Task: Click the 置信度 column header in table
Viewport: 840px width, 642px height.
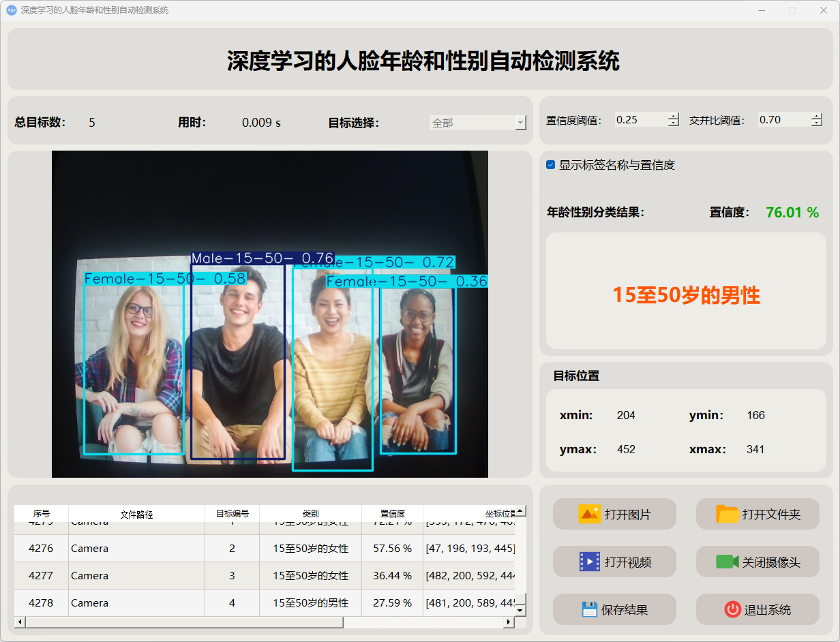Action: coord(392,514)
